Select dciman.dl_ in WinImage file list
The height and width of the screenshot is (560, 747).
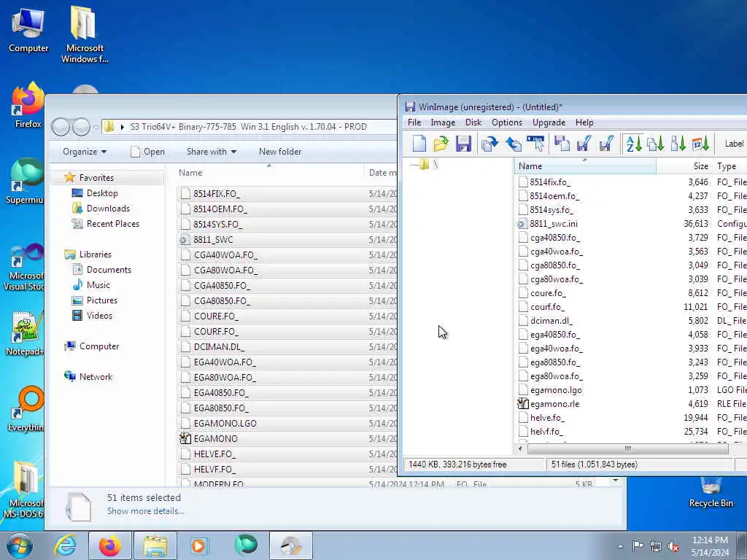pyautogui.click(x=551, y=321)
